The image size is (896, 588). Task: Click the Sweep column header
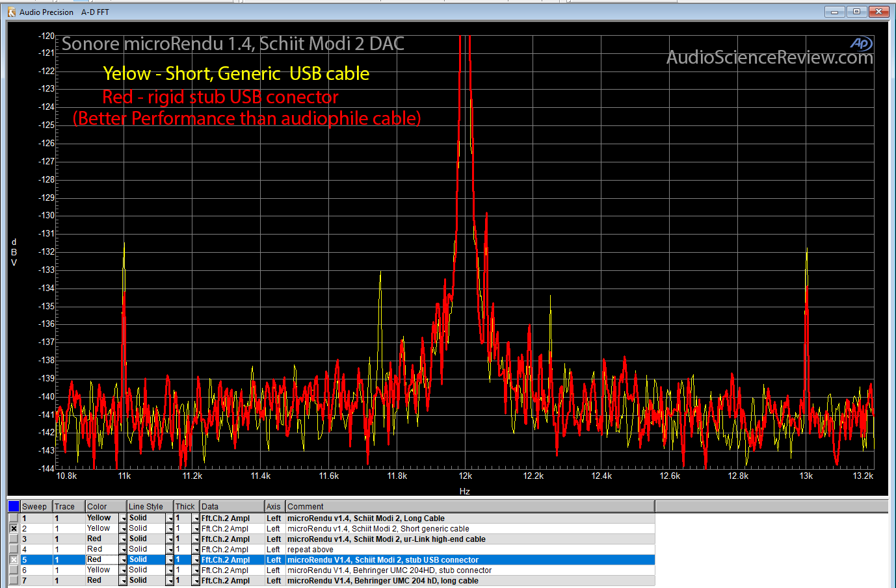[36, 507]
